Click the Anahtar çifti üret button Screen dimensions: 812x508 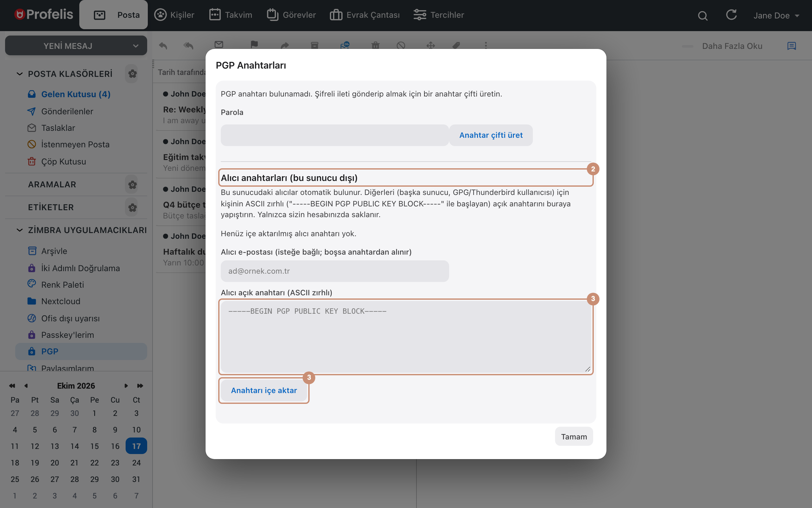(x=491, y=135)
